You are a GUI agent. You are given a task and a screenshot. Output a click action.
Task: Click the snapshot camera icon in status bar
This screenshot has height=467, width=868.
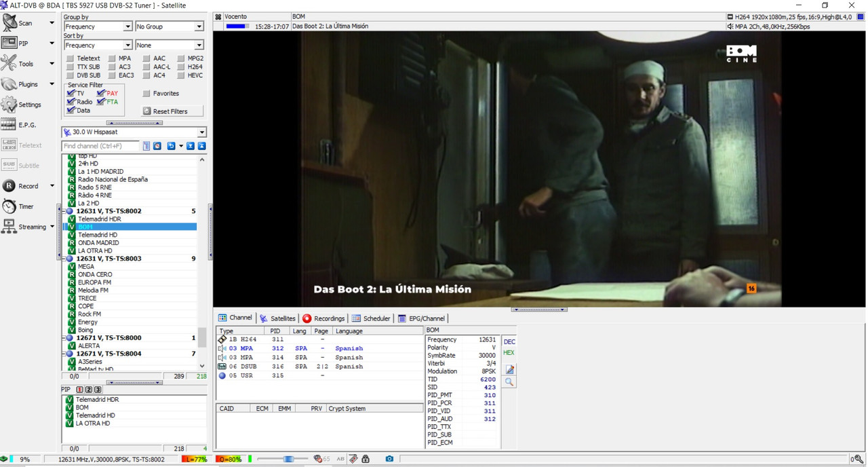click(389, 460)
